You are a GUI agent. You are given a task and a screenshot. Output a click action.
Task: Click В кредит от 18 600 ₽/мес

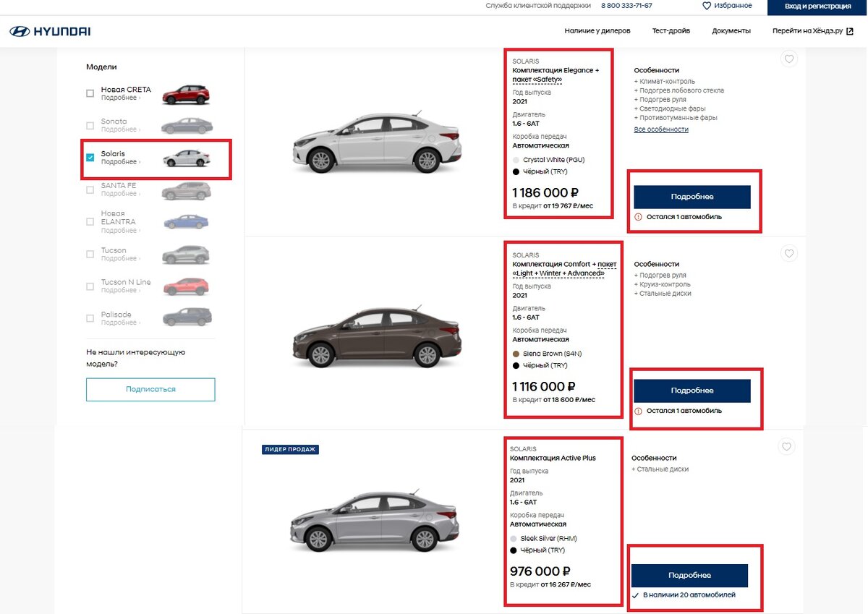click(x=554, y=400)
